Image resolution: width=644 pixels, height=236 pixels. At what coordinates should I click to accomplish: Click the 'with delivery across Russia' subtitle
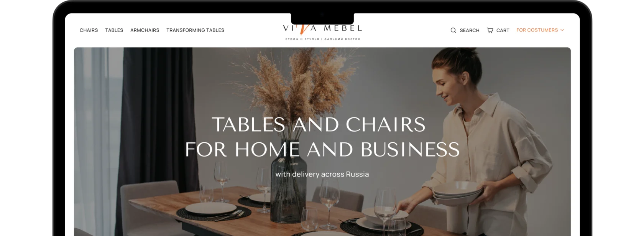click(322, 174)
